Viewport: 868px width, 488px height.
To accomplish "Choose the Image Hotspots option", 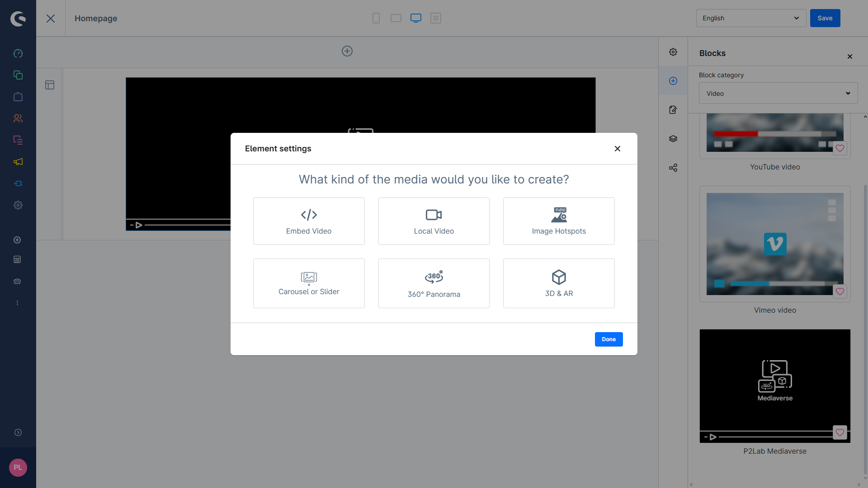I will (x=559, y=221).
